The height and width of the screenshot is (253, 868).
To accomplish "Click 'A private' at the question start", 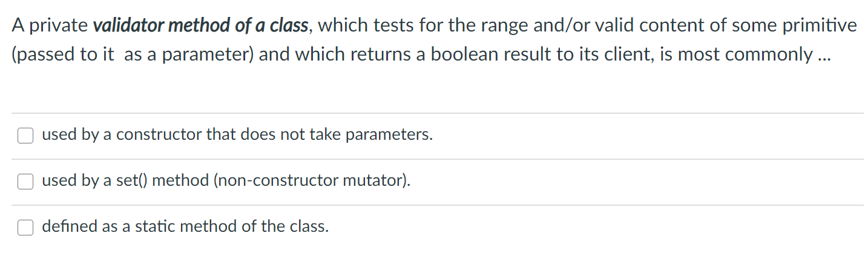I will tap(50, 26).
